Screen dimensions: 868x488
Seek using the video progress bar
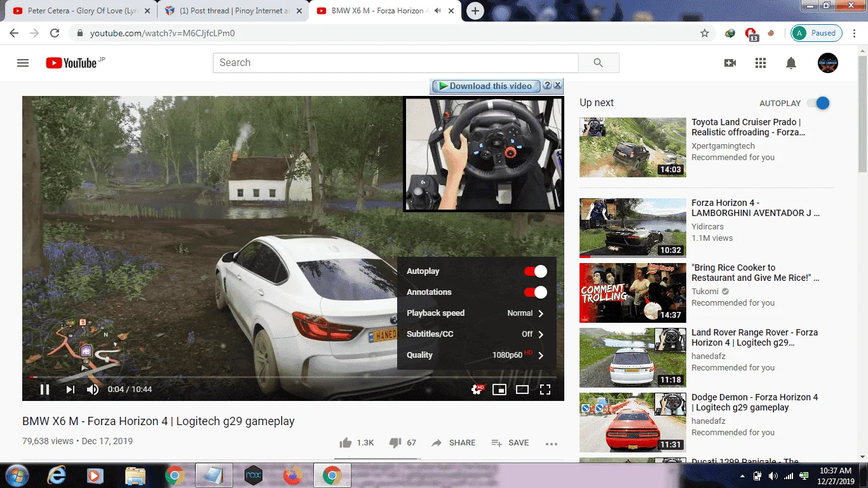coord(293,377)
